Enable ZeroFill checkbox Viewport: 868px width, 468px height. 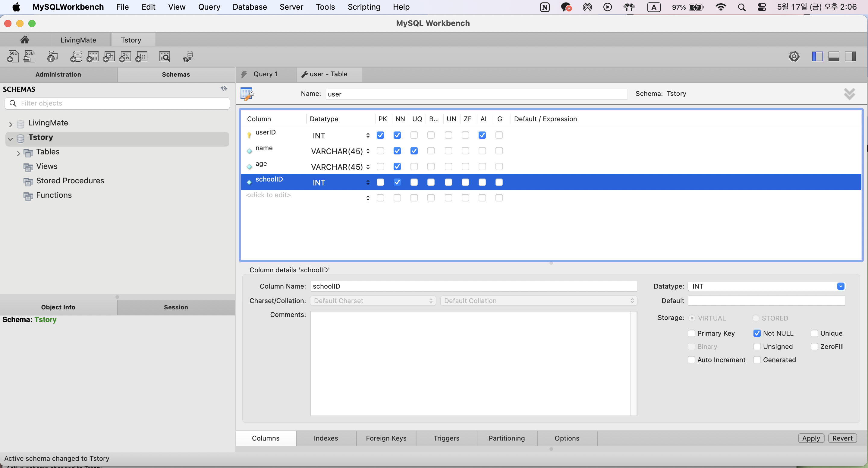click(814, 346)
